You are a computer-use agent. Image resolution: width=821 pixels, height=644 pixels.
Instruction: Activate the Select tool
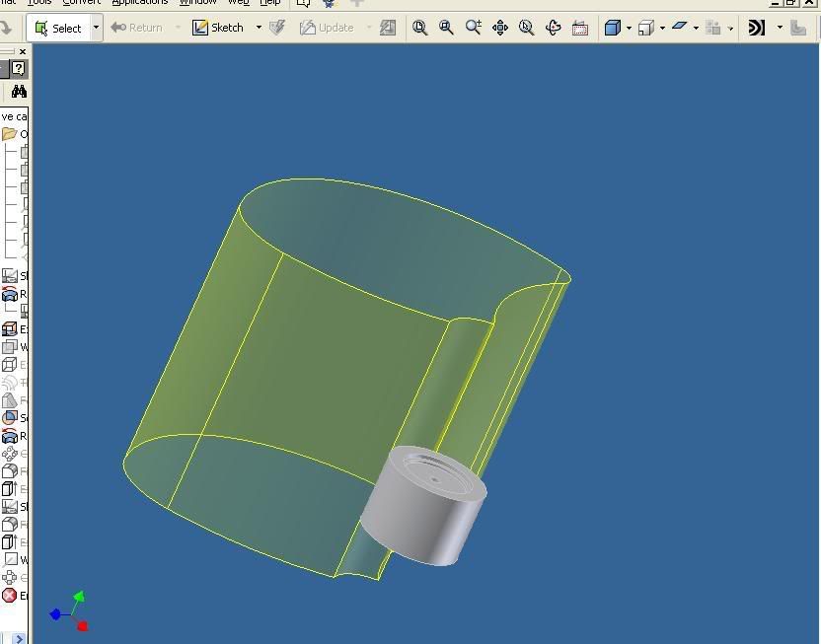click(58, 28)
